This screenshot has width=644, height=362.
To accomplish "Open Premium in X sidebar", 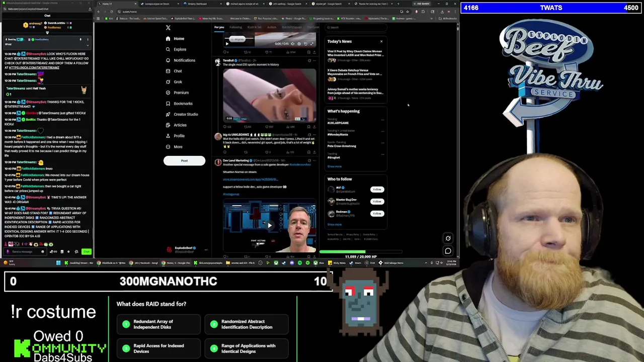I will click(x=177, y=93).
